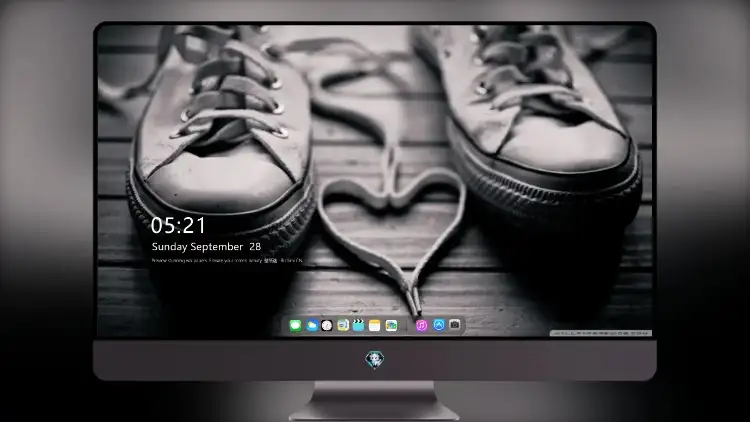Click the small quote line below the date

(227, 261)
